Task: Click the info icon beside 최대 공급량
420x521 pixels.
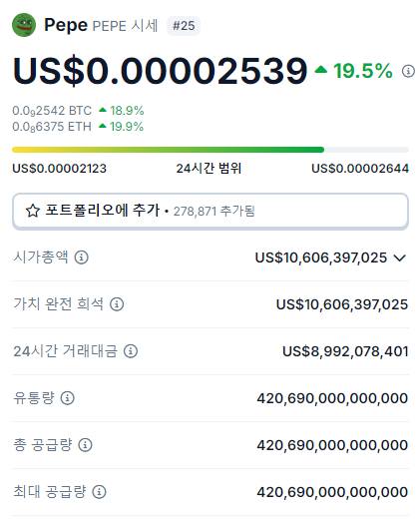Action: (99, 492)
